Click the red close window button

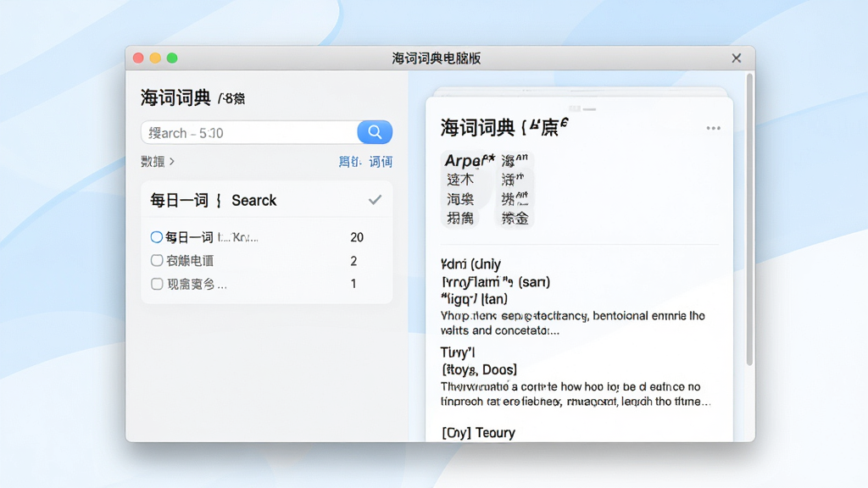138,58
